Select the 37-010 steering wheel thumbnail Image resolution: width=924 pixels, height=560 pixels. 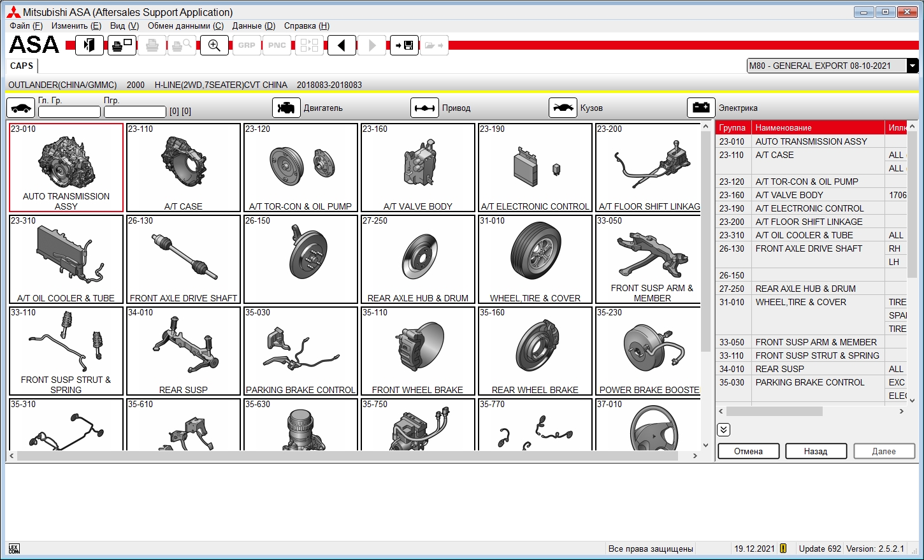648,424
